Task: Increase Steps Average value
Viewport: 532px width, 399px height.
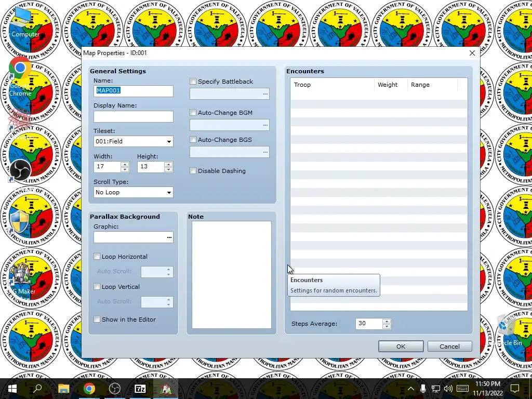Action: tap(387, 321)
